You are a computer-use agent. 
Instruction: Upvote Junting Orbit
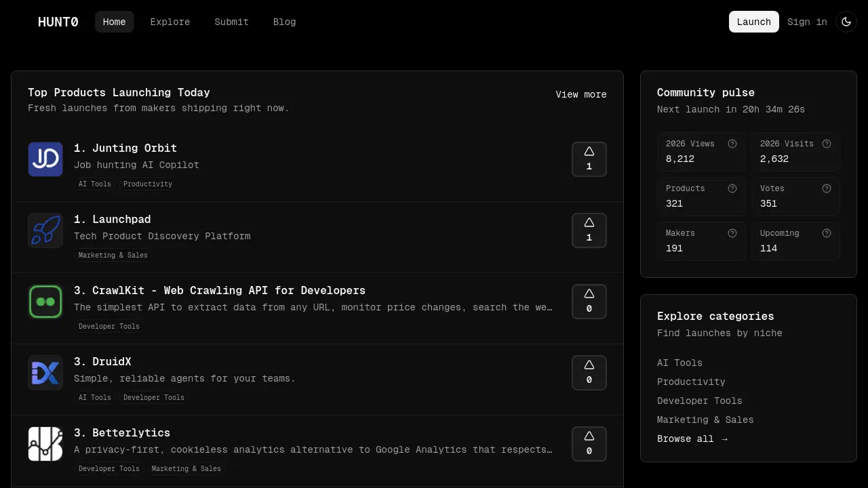pyautogui.click(x=589, y=159)
